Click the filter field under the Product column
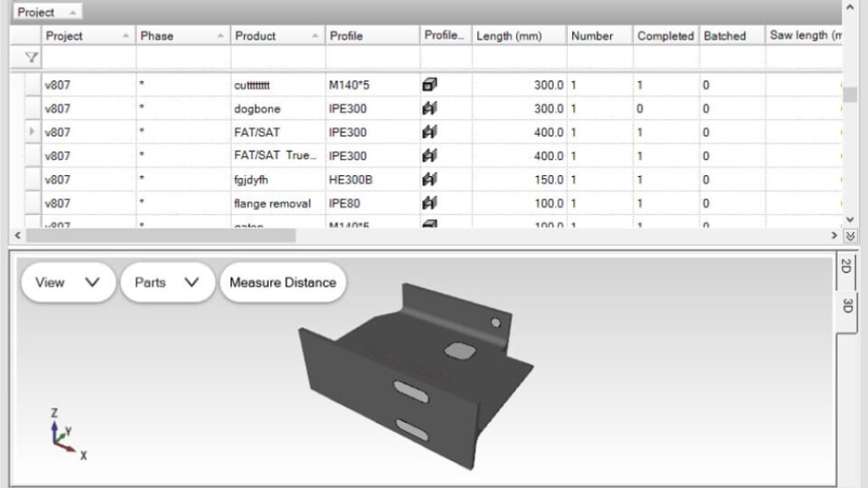The height and width of the screenshot is (488, 868). tap(277, 58)
